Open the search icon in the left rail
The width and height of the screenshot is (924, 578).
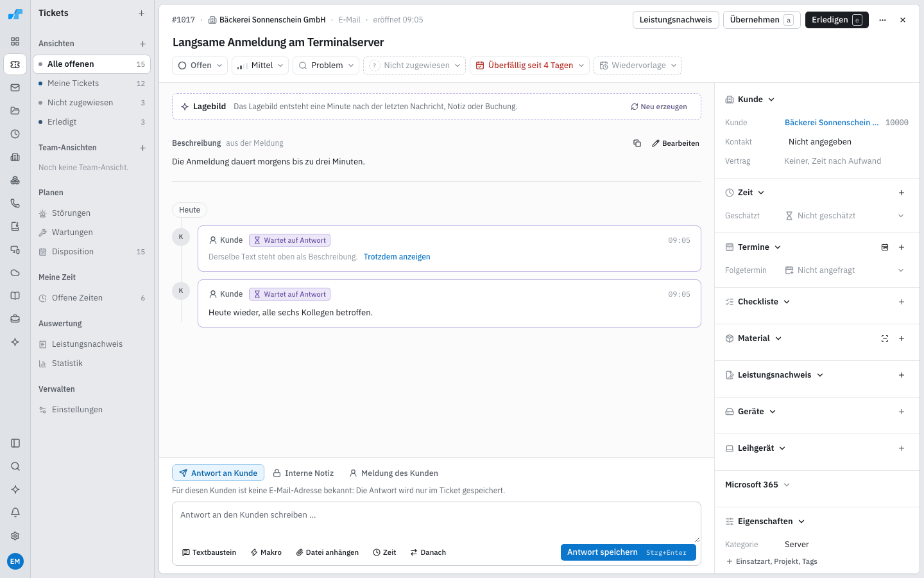[x=15, y=466]
